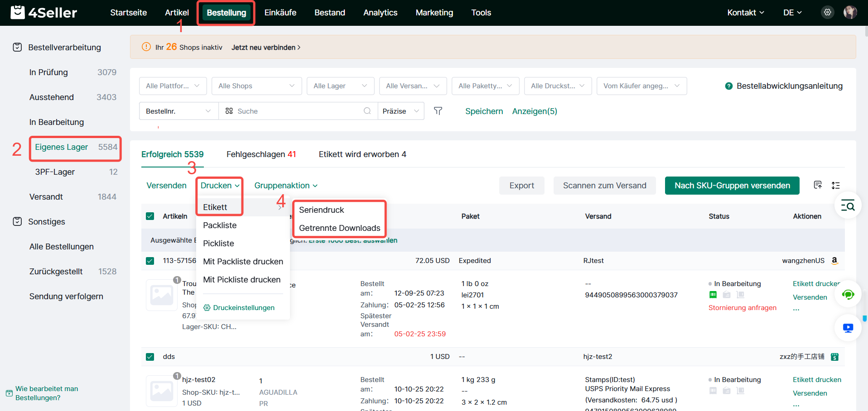
Task: Click into the Suche input field
Action: click(x=299, y=111)
